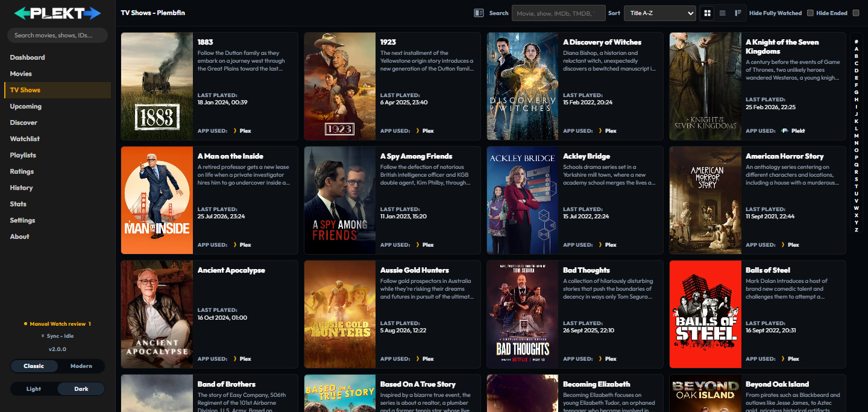Click the 5 Aug 2026, 12:22 last played date
Viewport: 868px width, 412px height.
tap(404, 331)
